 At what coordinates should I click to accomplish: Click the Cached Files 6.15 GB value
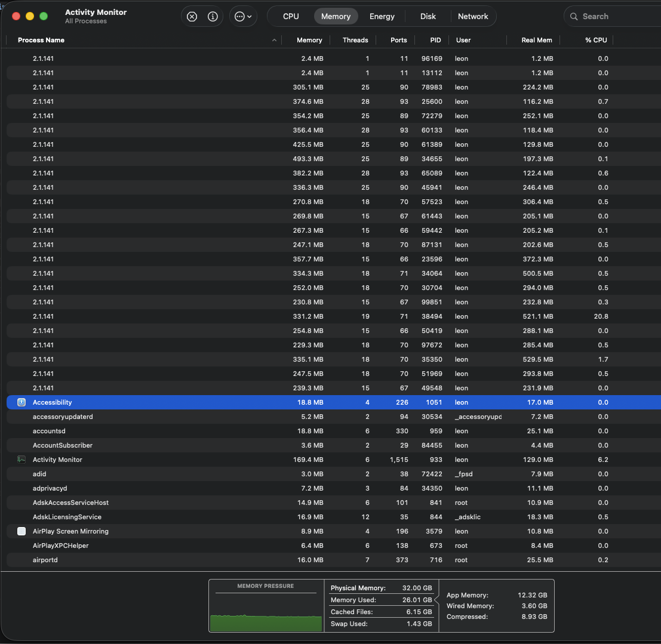[419, 612]
